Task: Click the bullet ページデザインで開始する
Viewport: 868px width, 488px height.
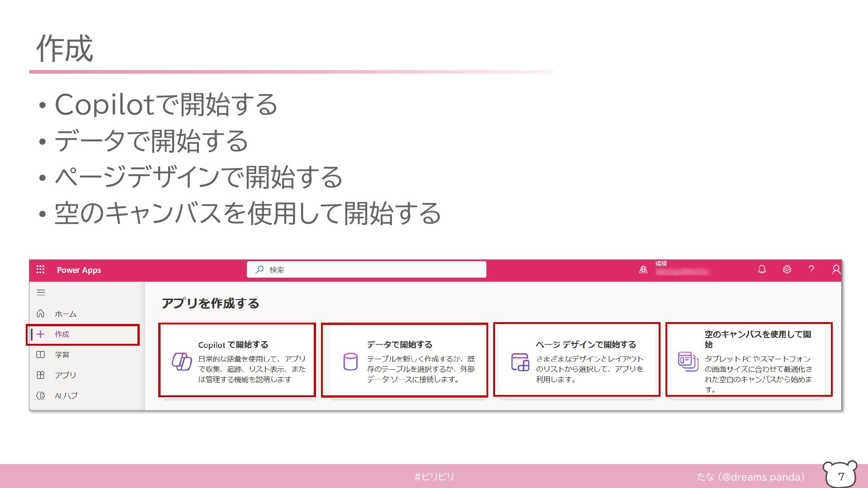Action: tap(198, 177)
